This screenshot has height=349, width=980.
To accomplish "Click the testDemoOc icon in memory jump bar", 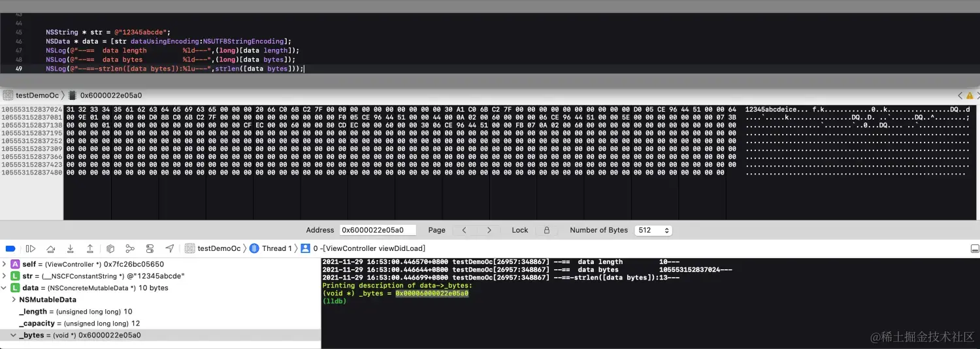I will 8,95.
